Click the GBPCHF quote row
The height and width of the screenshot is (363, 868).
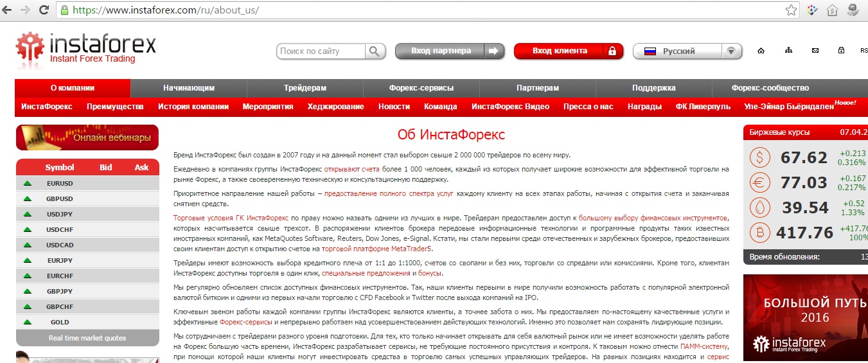(x=87, y=306)
